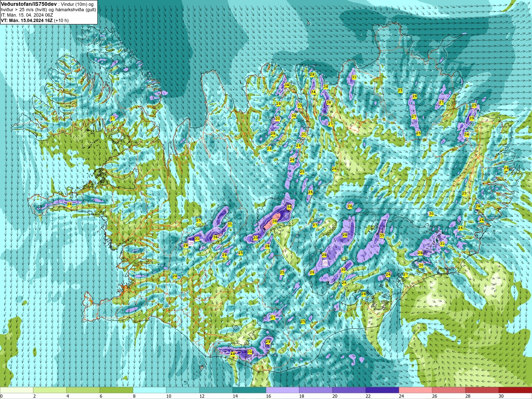Click the legend scale tick label "24"

point(401,396)
